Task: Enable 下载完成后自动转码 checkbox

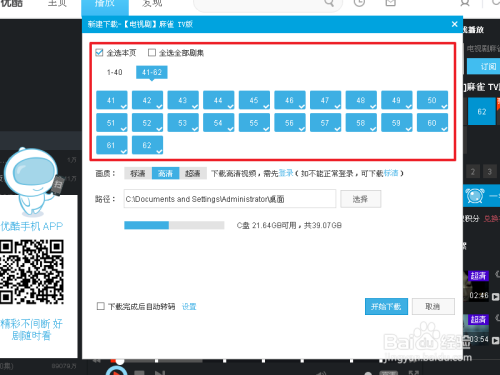Action: coord(101,306)
